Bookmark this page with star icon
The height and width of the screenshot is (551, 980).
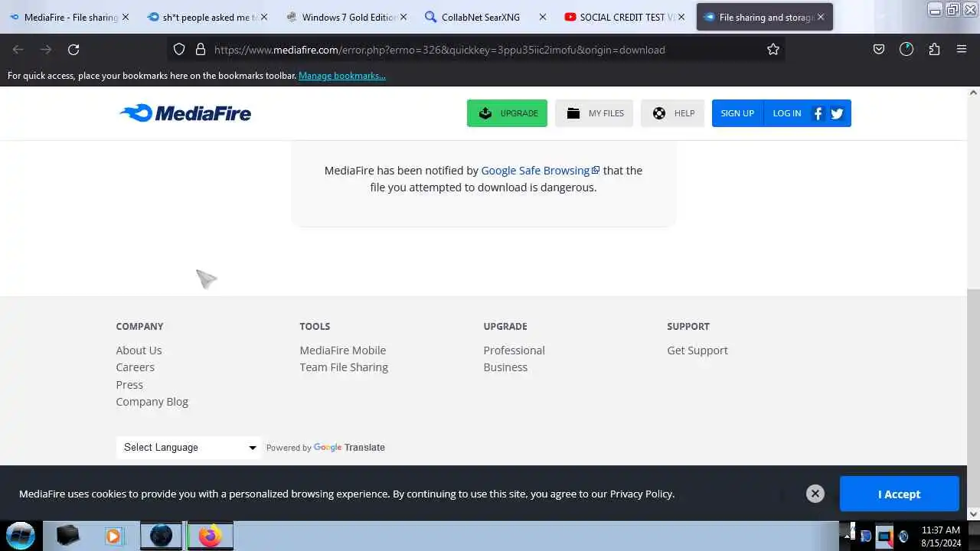(773, 50)
